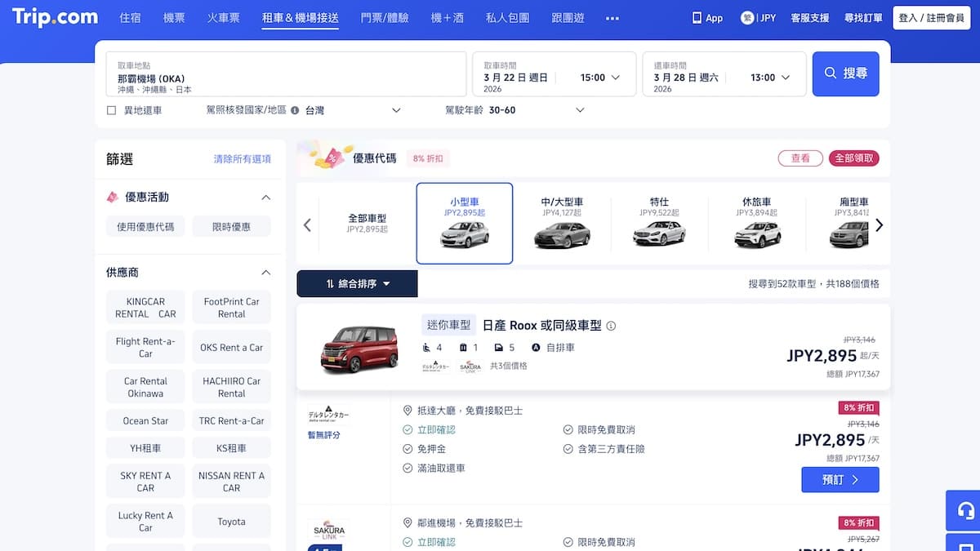Click info icon next to 駕照核發國家/地區
This screenshot has width=980, height=551.
(x=295, y=110)
